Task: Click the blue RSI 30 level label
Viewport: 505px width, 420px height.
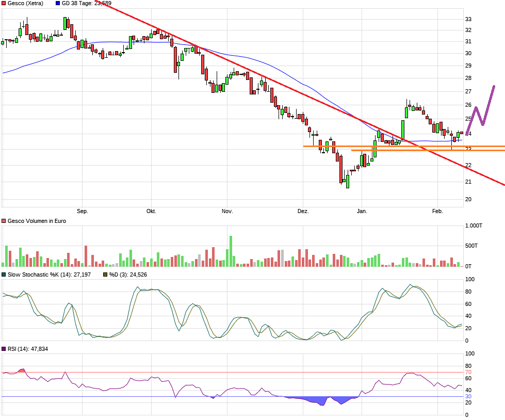Action: pyautogui.click(x=468, y=396)
